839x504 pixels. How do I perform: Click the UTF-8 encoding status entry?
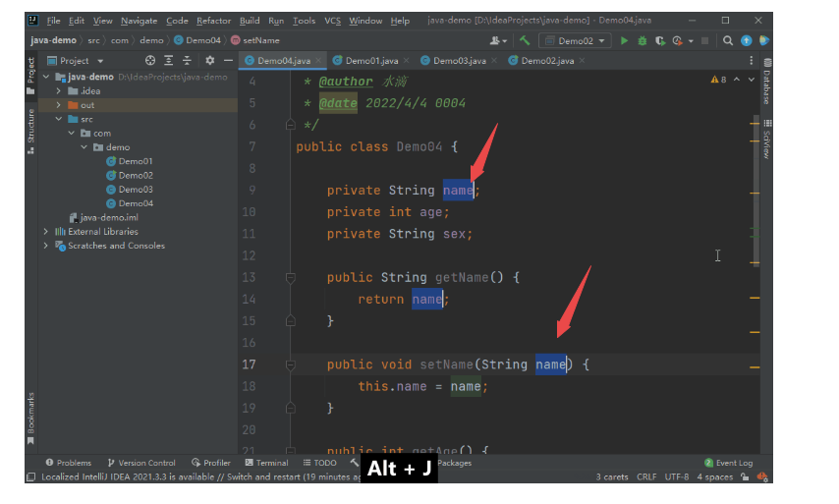pos(677,476)
